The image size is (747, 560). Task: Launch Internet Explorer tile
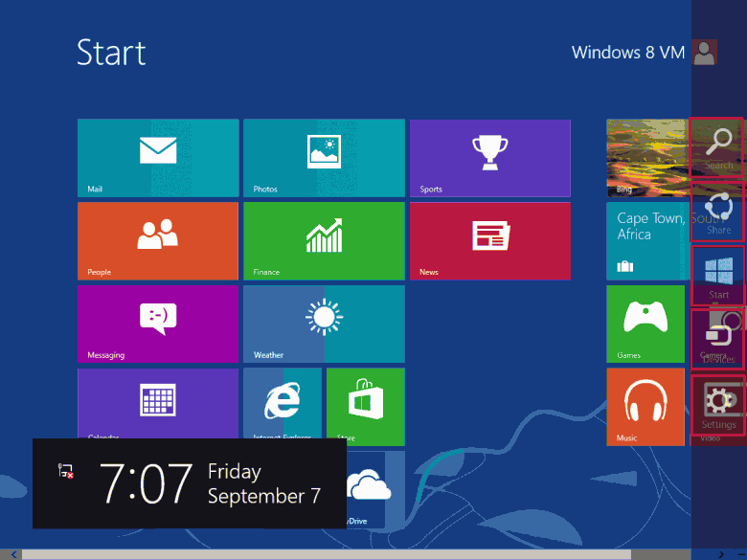coord(283,403)
